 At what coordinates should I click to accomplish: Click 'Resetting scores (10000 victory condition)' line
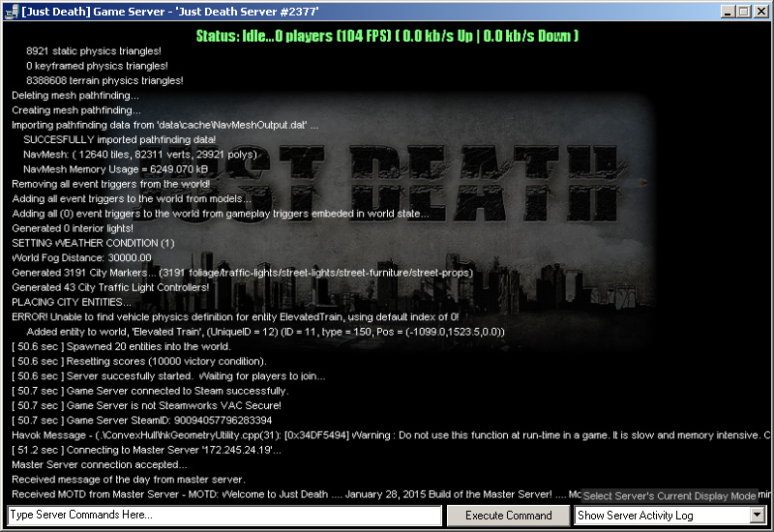139,362
